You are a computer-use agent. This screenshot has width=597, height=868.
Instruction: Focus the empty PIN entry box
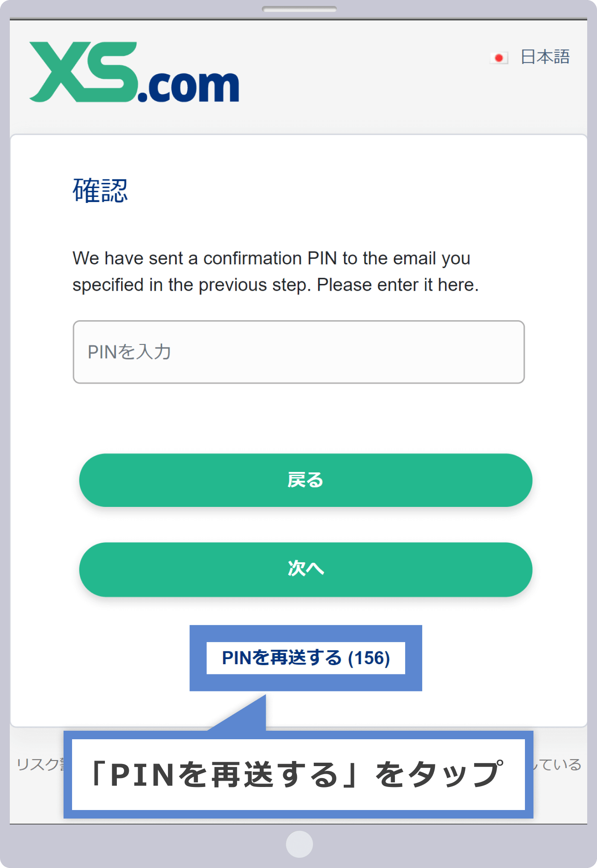298,352
